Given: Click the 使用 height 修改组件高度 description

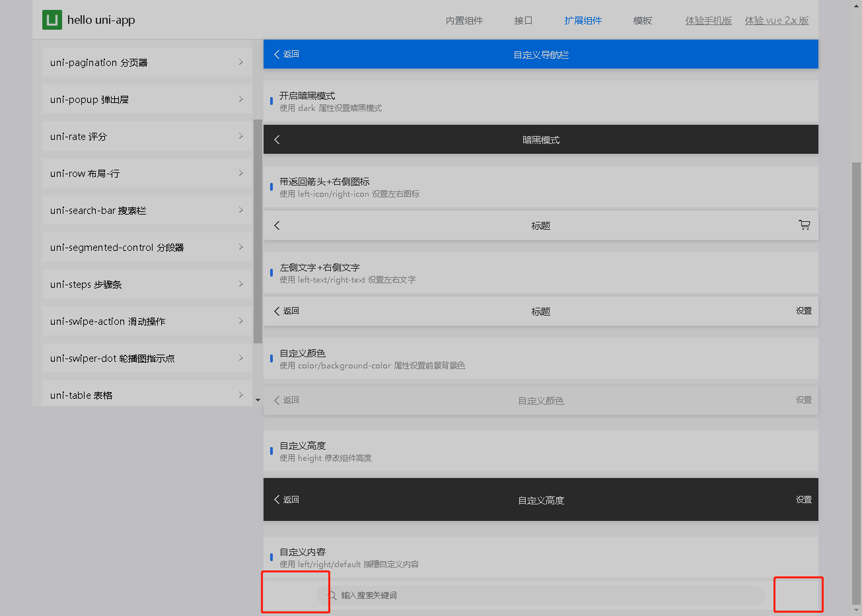Looking at the screenshot, I should pos(326,458).
